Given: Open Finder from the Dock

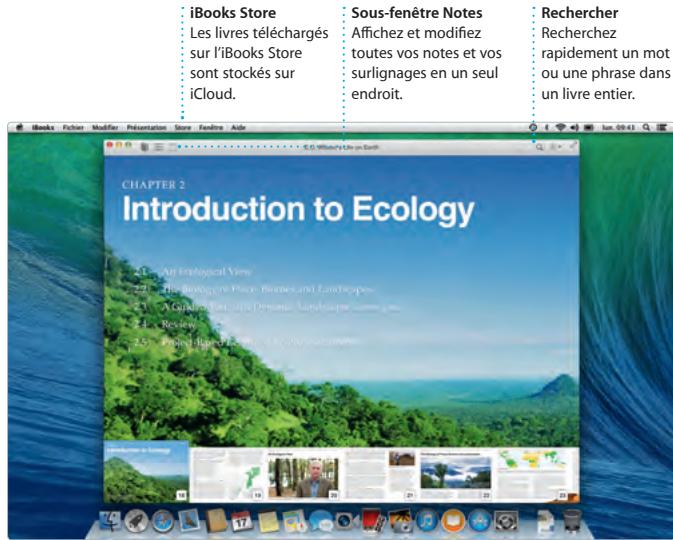Looking at the screenshot, I should click(x=110, y=521).
